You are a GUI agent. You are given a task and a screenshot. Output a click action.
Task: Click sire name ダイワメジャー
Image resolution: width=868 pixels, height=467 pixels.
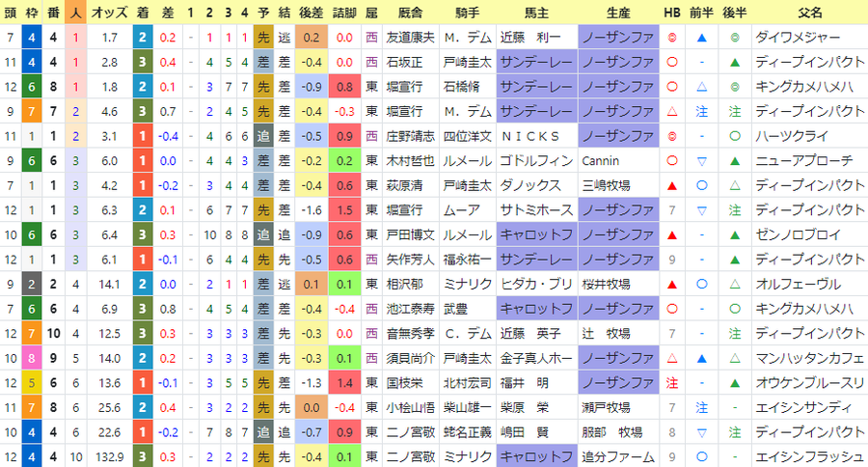point(799,37)
